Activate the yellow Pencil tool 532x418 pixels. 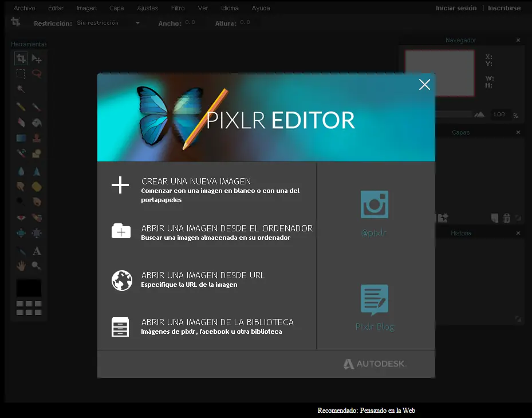click(21, 107)
